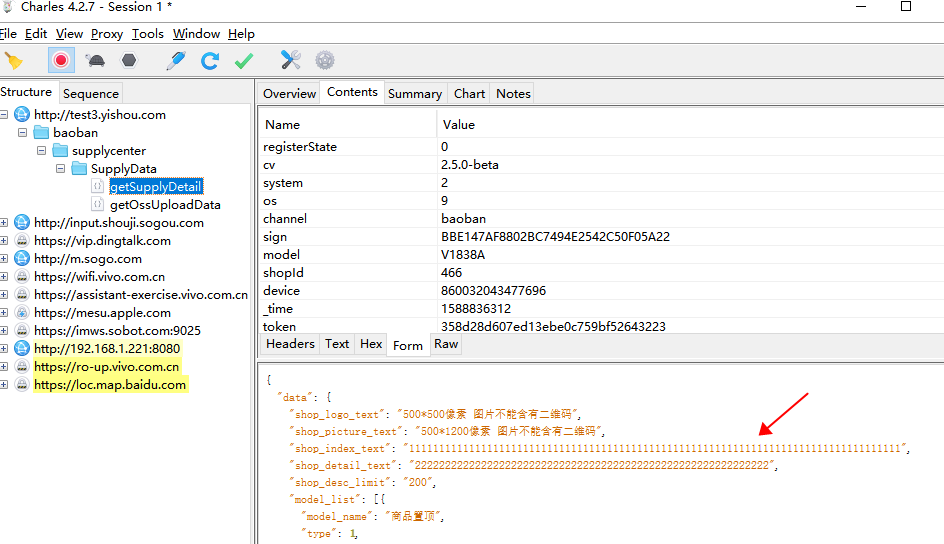The width and height of the screenshot is (944, 544).
Task: Select the sign parameter value
Action: click(x=555, y=236)
